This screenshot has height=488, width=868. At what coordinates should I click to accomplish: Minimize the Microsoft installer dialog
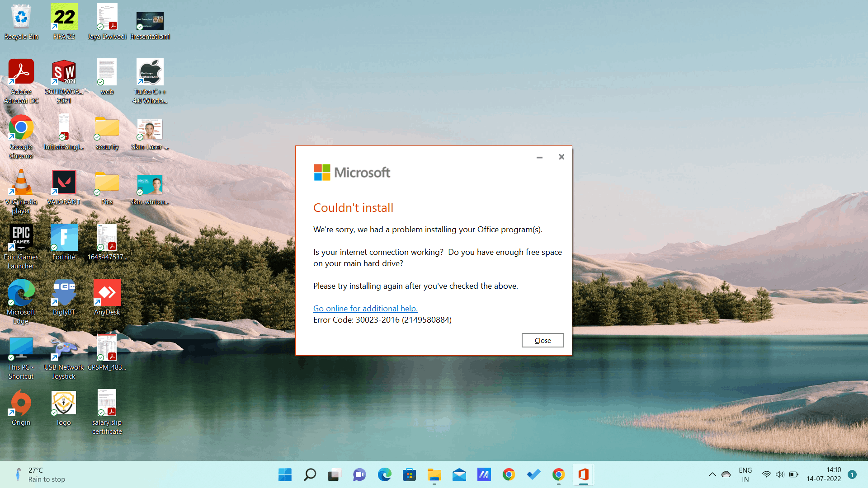(539, 157)
